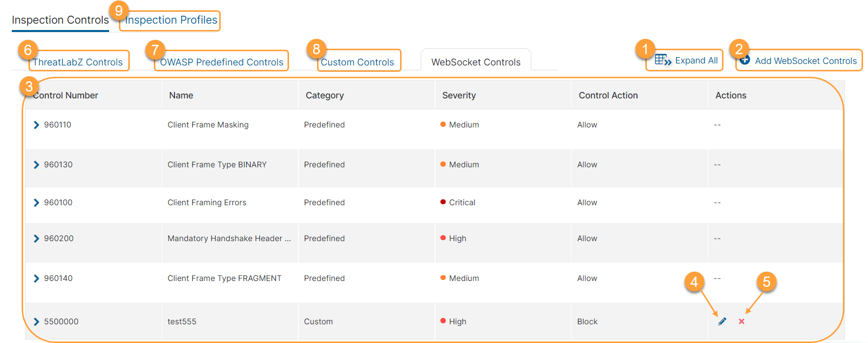Select the WebSocket Controls tab
868x343 pixels.
[x=476, y=62]
